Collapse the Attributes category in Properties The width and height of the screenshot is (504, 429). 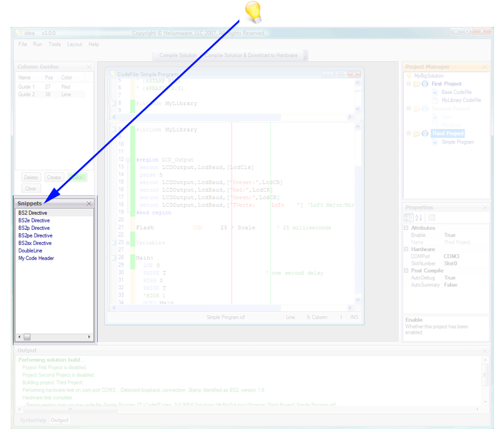tap(406, 228)
